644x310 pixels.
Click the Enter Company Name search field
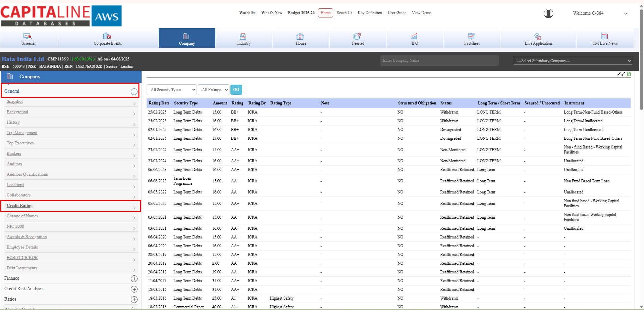tap(439, 60)
